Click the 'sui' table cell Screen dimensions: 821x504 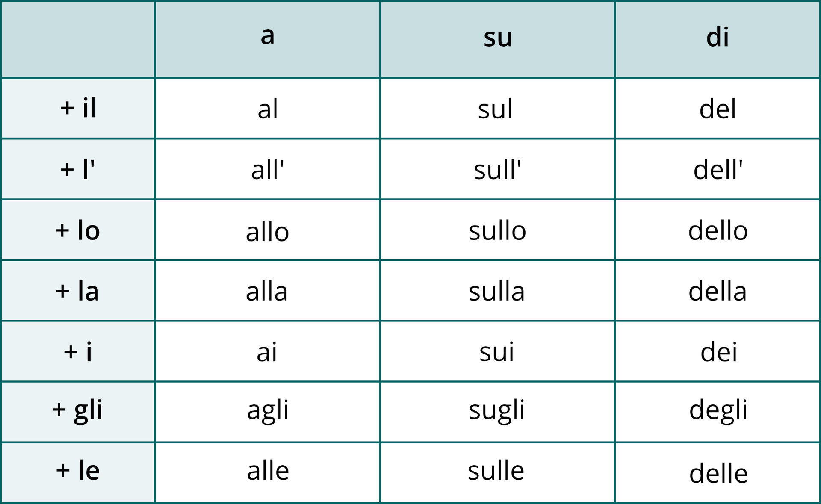point(496,352)
